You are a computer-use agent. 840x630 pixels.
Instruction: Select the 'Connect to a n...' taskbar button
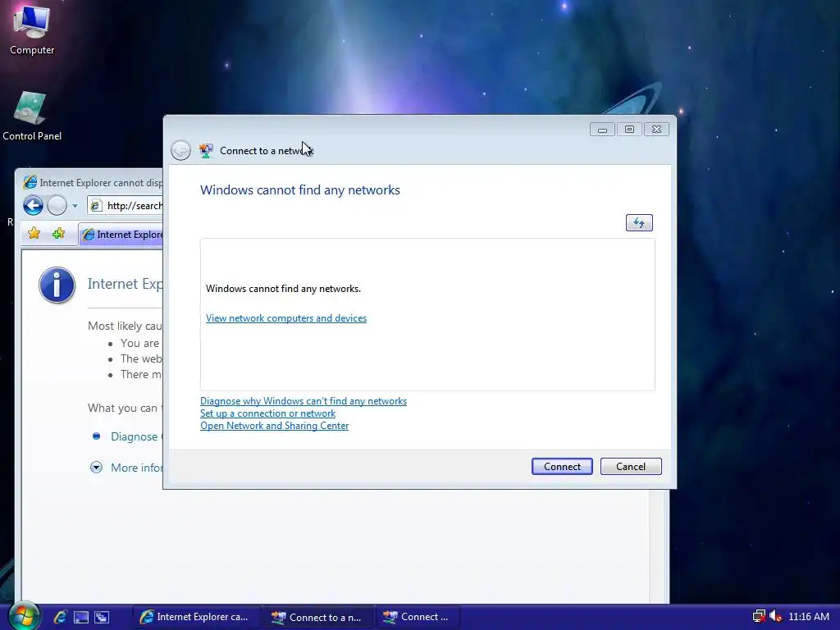[x=317, y=617]
